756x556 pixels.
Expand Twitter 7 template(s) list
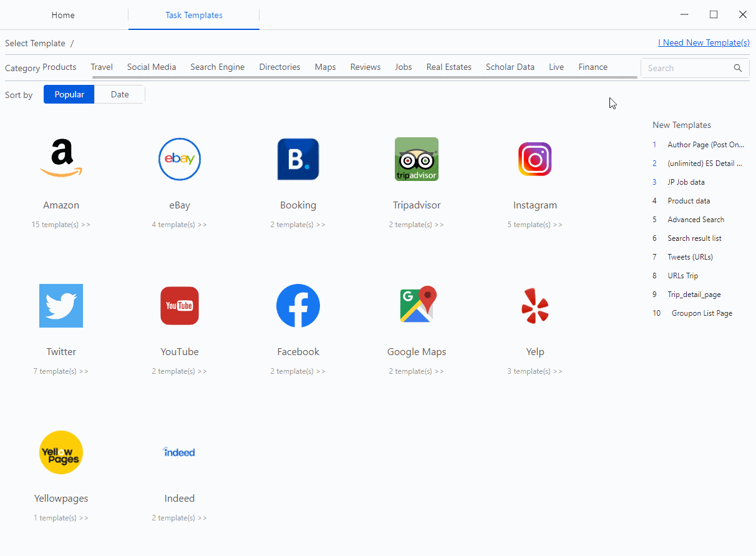(61, 371)
